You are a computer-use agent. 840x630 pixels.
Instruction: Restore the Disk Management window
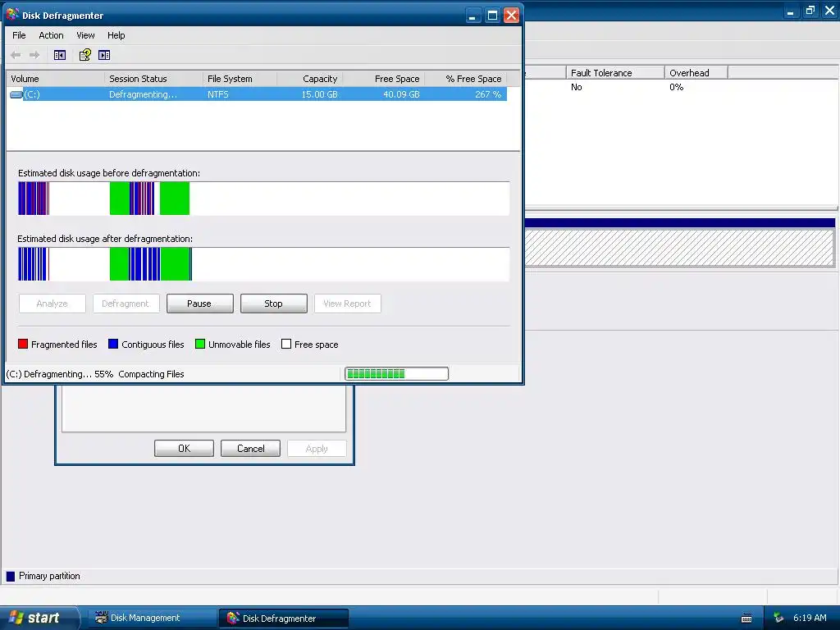[x=810, y=10]
